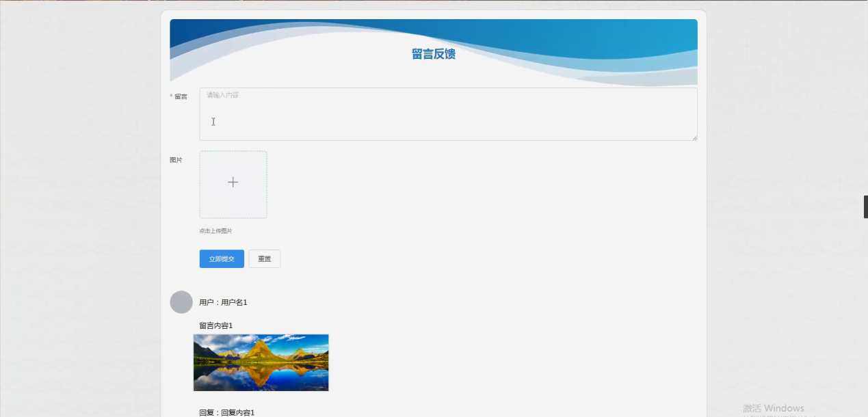Click the 留言内容1 message text
The width and height of the screenshot is (868, 417).
215,325
